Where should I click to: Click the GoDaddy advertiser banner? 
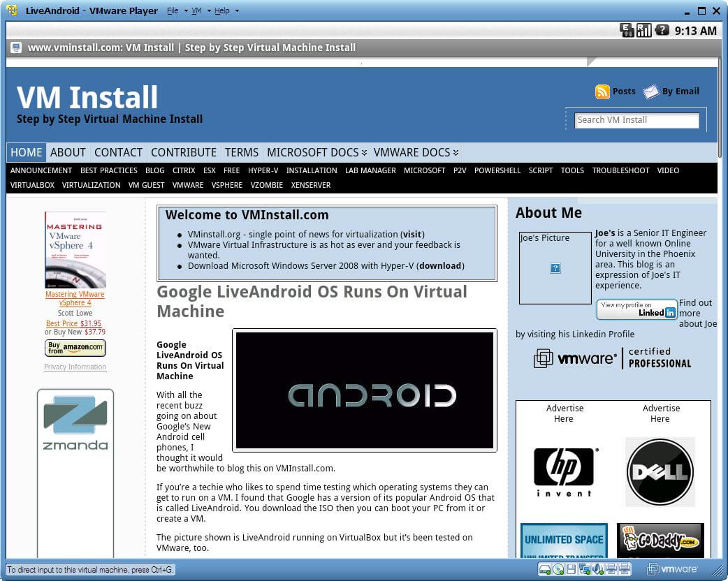660,540
